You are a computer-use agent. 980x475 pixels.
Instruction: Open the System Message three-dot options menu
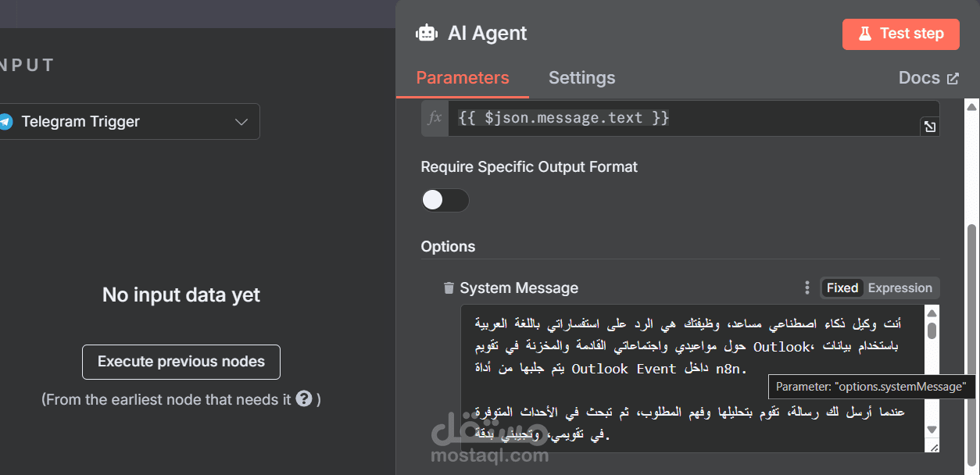point(807,288)
